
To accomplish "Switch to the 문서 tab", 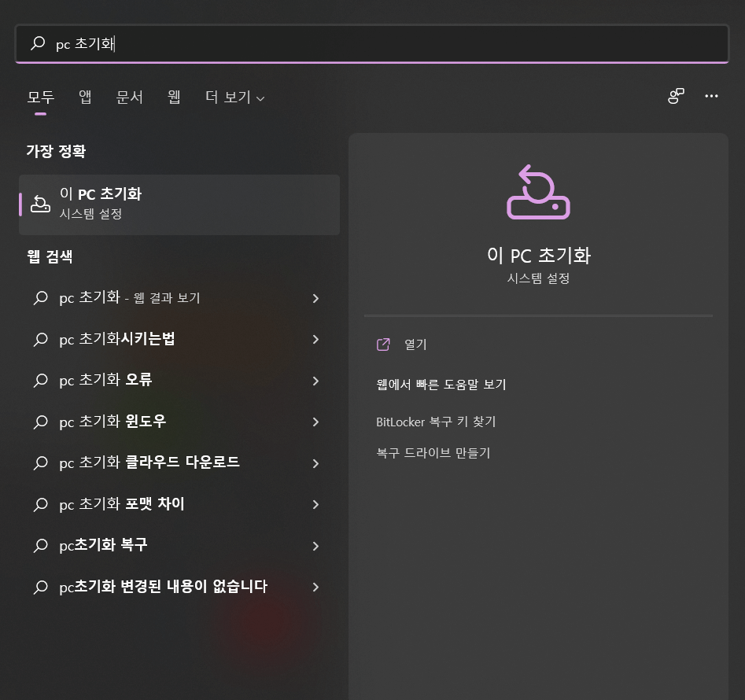I will (129, 97).
